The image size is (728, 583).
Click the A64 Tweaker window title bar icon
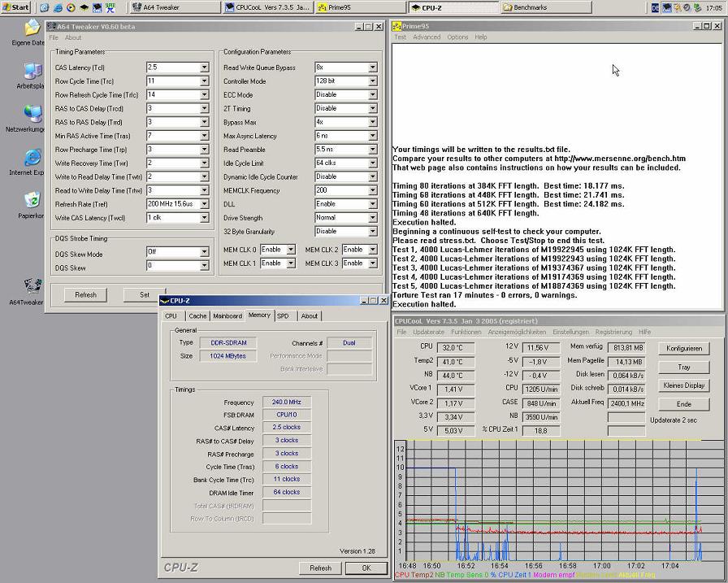point(51,27)
